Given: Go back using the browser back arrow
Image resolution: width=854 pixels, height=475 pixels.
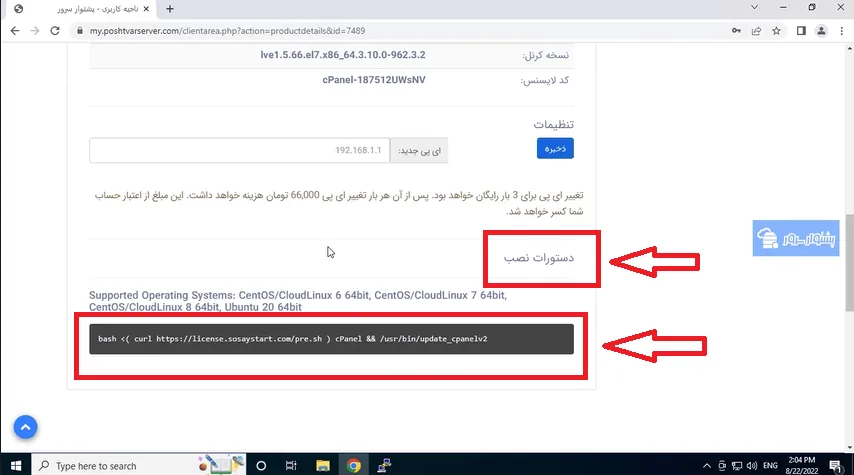Looking at the screenshot, I should click(15, 31).
